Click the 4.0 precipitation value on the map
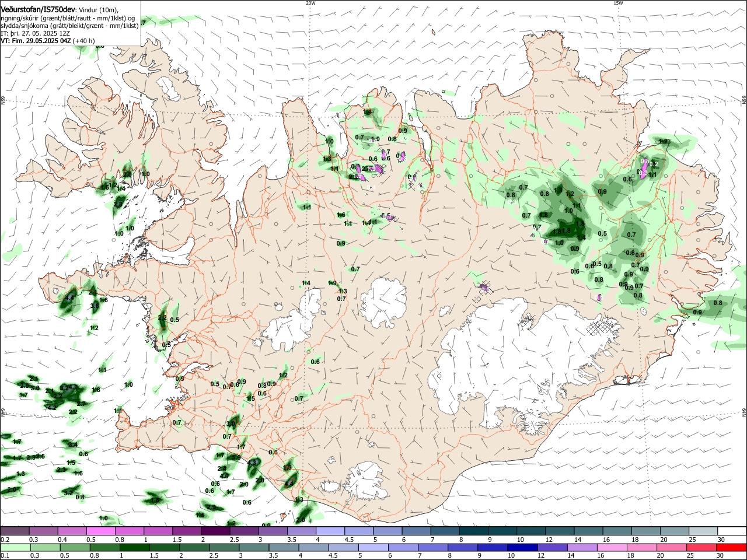747x560 pixels. 224,477
